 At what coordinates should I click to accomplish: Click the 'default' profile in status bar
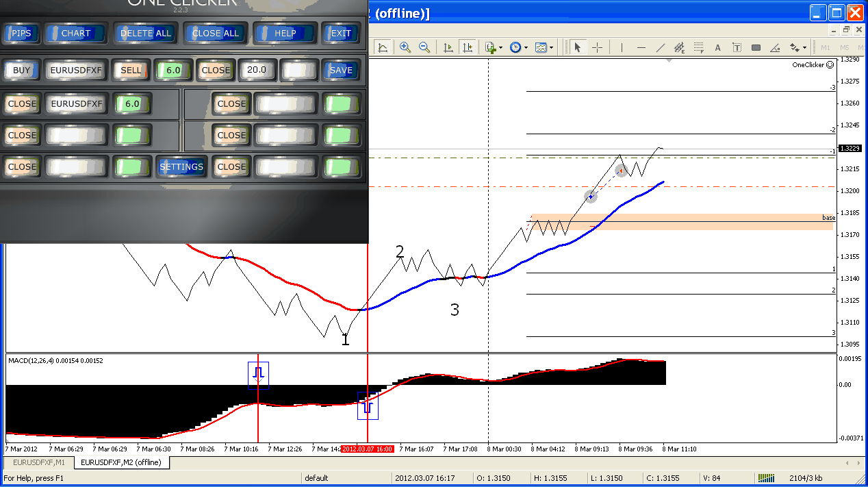[x=317, y=478]
